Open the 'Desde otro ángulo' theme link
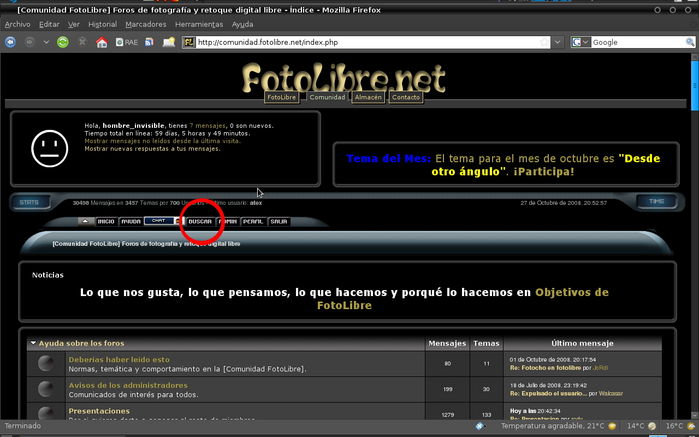Viewport: 699px width, 437px height. [x=546, y=165]
